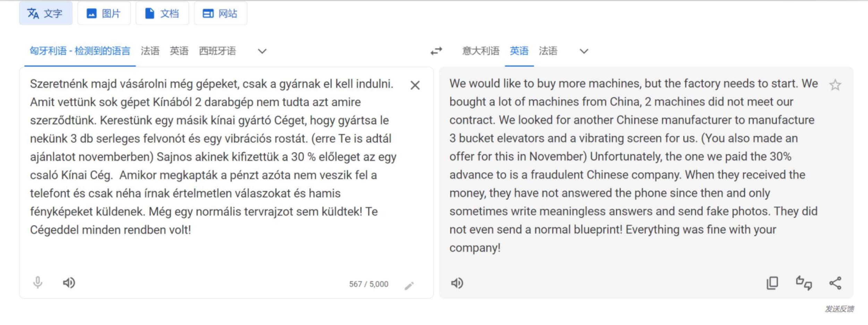868x325 pixels.
Task: Select the 网站 website tab
Action: tap(220, 14)
